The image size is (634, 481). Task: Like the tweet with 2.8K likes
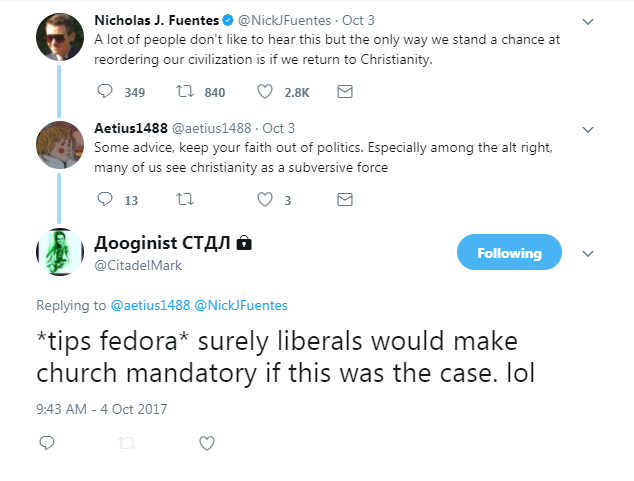coord(265,92)
